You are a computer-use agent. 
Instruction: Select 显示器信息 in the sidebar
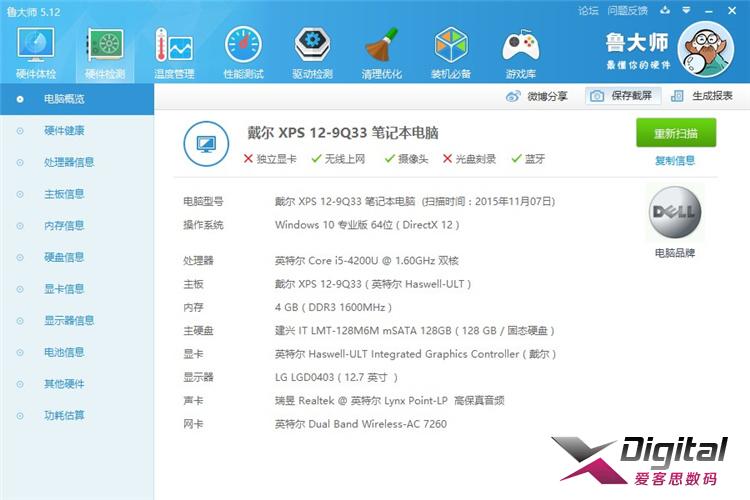pos(77,321)
